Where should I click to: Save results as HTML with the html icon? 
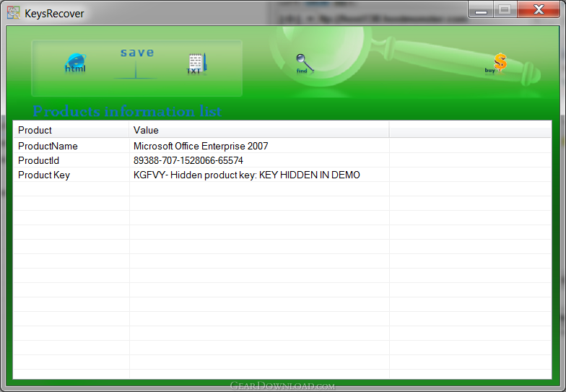(75, 63)
